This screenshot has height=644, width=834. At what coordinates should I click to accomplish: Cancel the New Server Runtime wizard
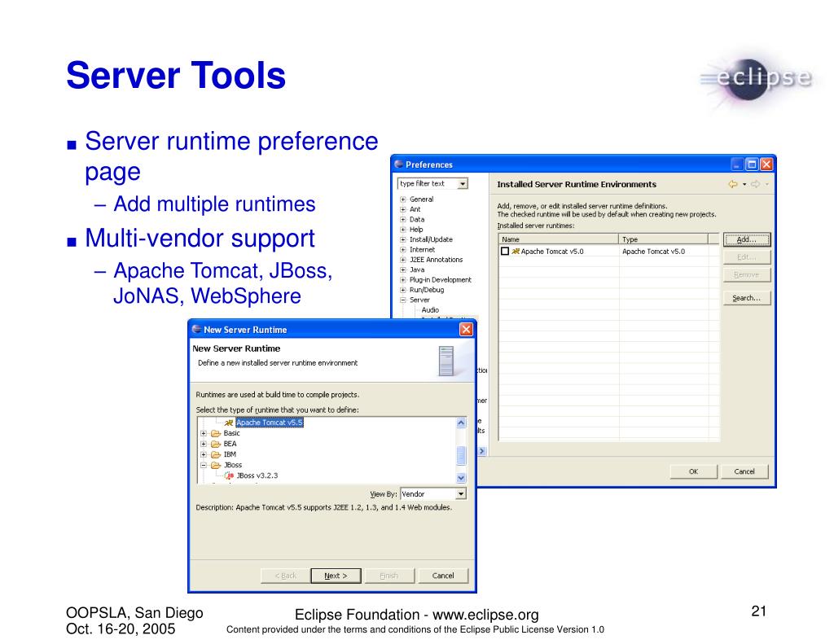443,576
